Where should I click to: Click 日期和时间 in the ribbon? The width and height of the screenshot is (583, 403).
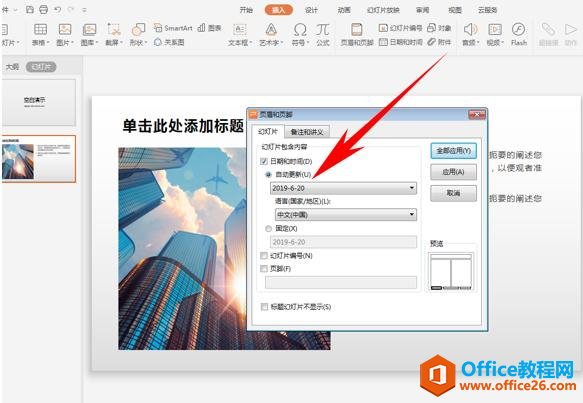pos(400,42)
